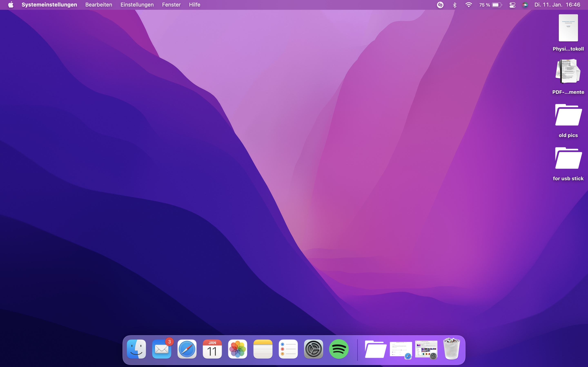588x367 pixels.
Task: Open Photos app in Dock
Action: (238, 349)
